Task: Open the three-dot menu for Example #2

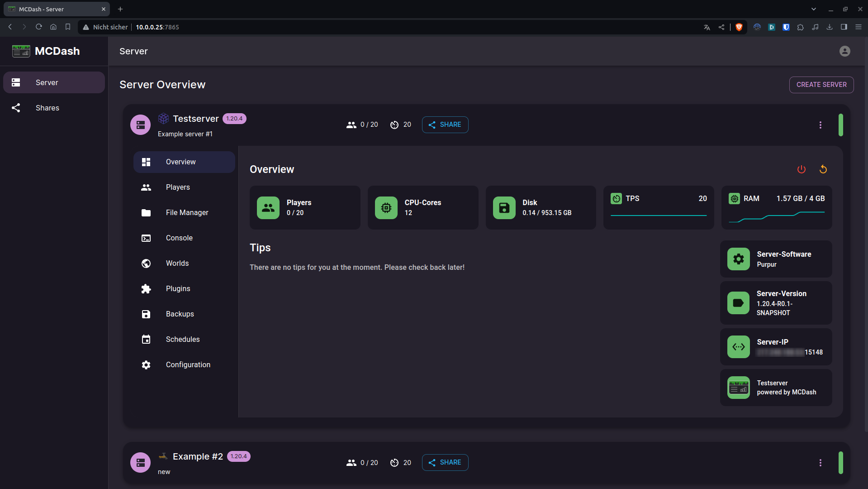Action: [820, 462]
